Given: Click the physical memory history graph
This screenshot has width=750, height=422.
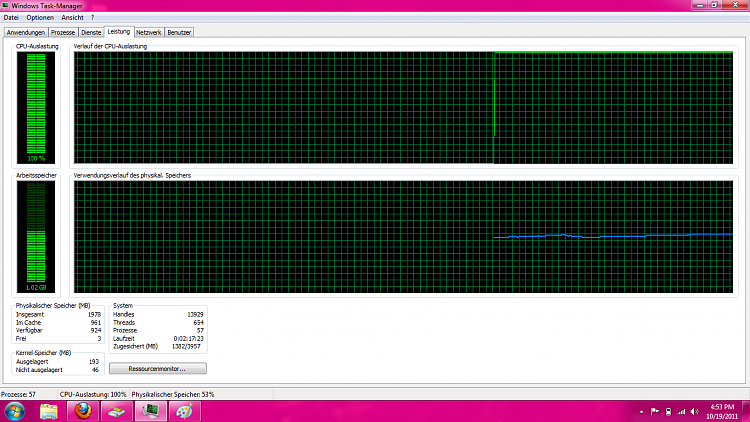Looking at the screenshot, I should (x=403, y=237).
